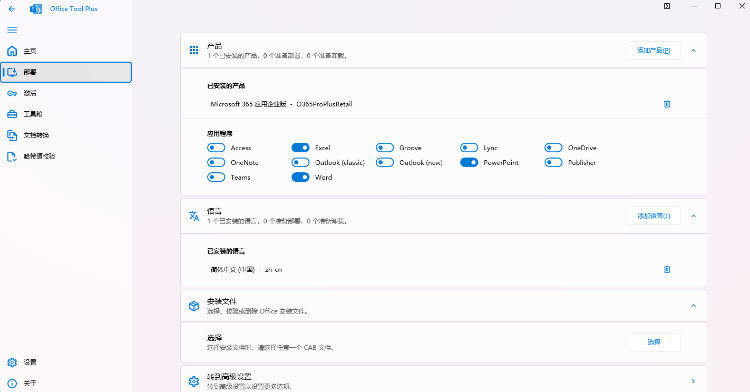Click the products grid icon
750x392 pixels.
coord(194,50)
